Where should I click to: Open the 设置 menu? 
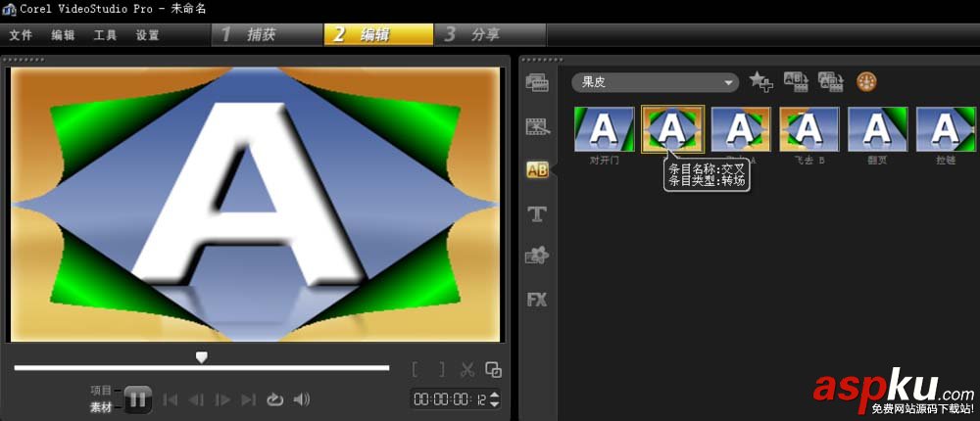(x=148, y=35)
